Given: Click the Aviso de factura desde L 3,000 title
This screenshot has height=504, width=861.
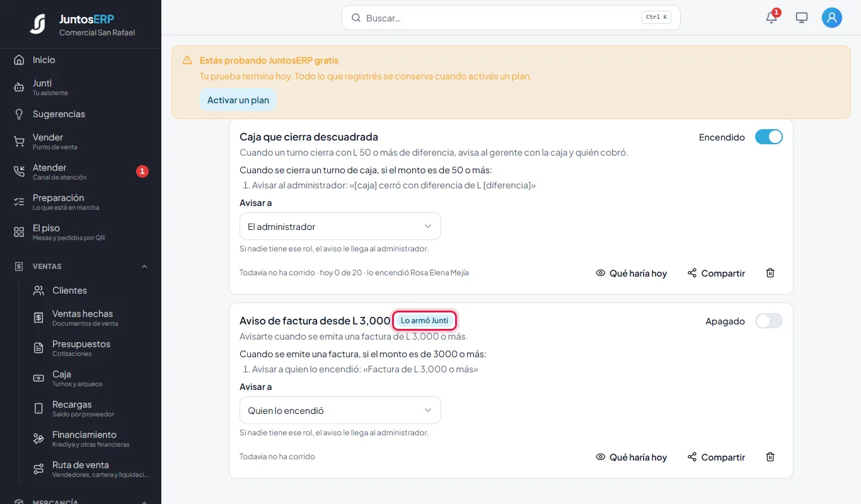Looking at the screenshot, I should click(x=315, y=321).
